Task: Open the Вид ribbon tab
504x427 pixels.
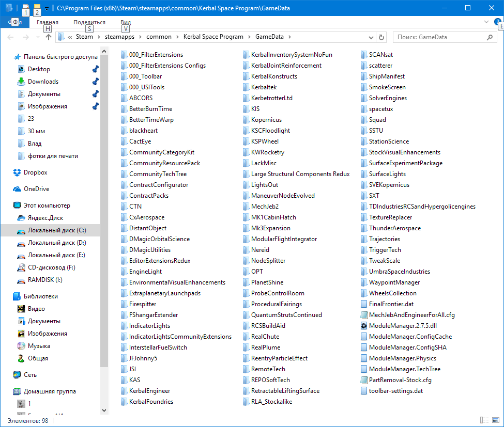Action: [x=126, y=22]
